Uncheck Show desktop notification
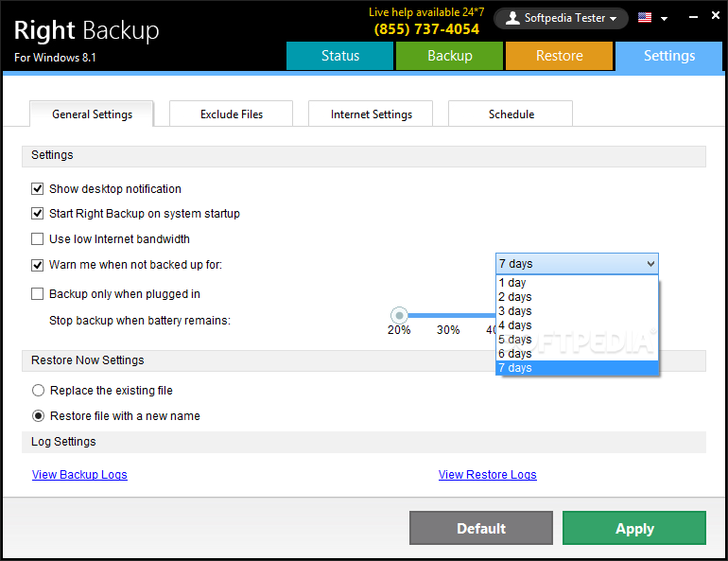The width and height of the screenshot is (728, 561). tap(37, 189)
